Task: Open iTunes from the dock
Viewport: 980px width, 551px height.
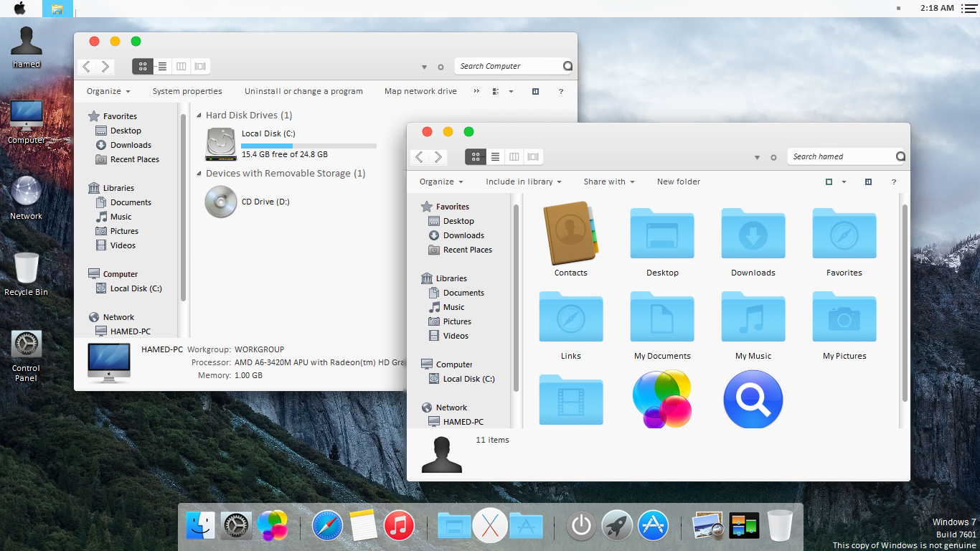Action: [x=399, y=526]
